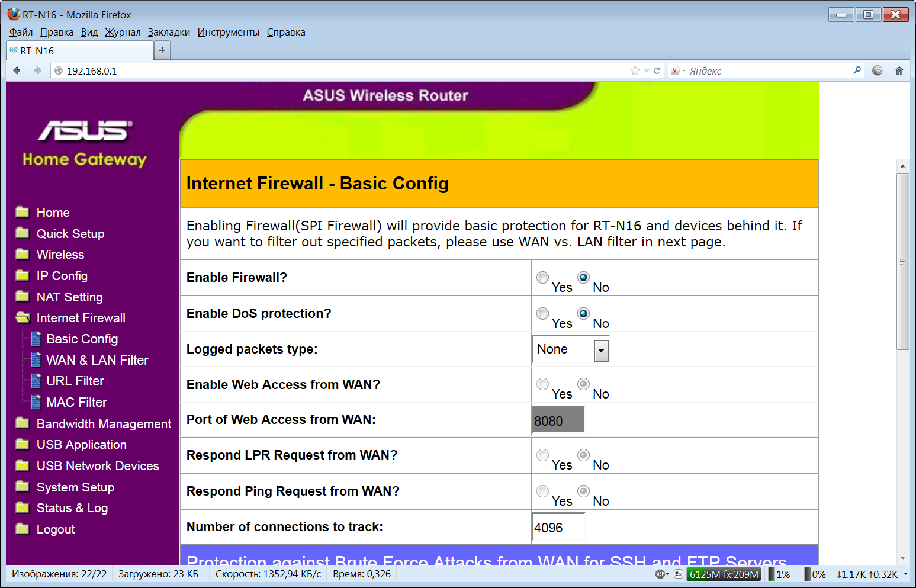Select No for Enable Firewall

[584, 277]
